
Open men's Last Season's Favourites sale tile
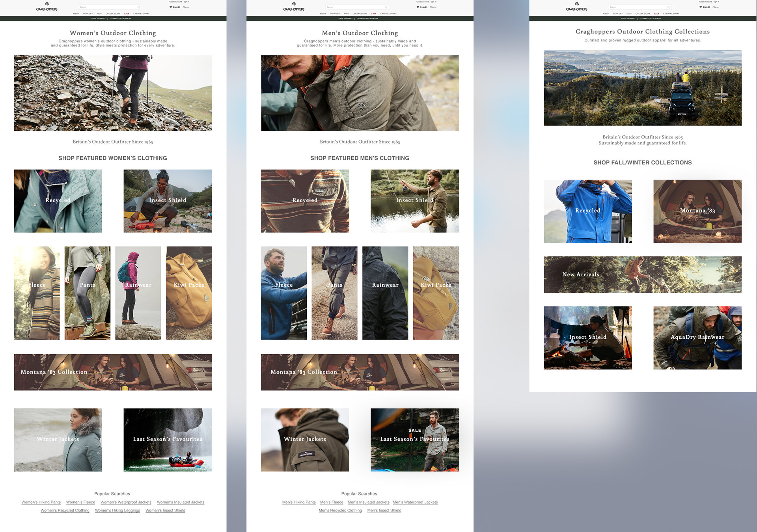[x=414, y=439]
